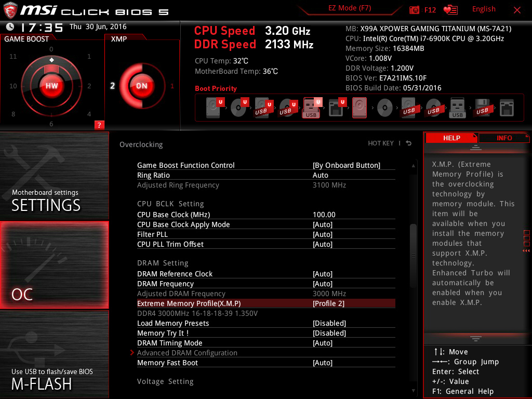Viewport: 532px width, 399px height.
Task: Click the return arrow beside HOT KEY
Action: tap(409, 143)
